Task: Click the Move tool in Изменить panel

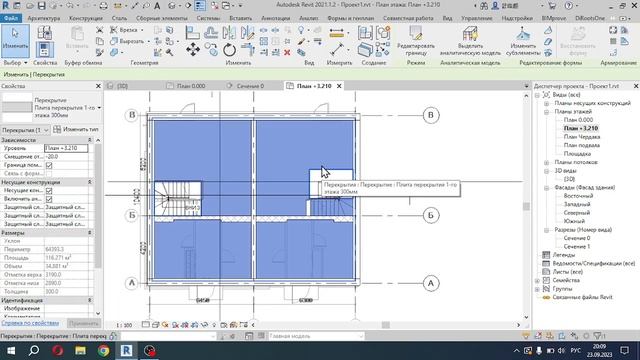Action: [x=193, y=50]
